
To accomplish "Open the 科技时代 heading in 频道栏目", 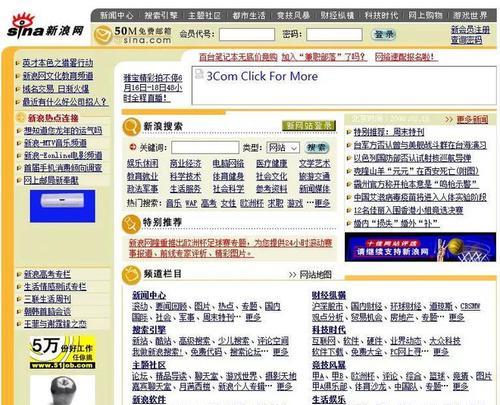I will click(x=329, y=330).
